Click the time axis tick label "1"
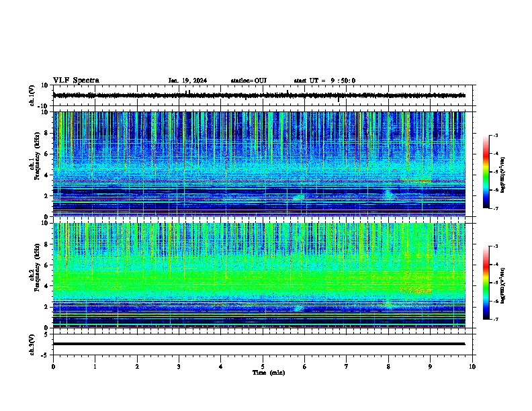The width and height of the screenshot is (532, 411). (95, 367)
